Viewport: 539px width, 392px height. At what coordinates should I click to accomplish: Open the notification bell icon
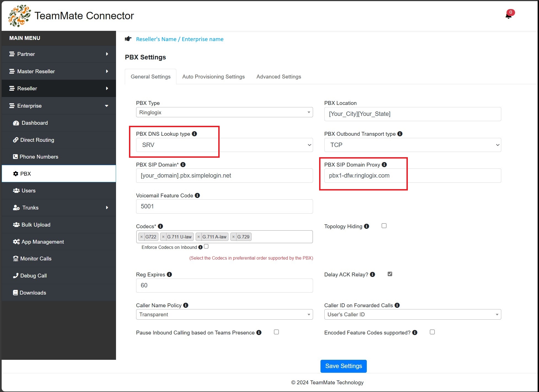coord(509,15)
